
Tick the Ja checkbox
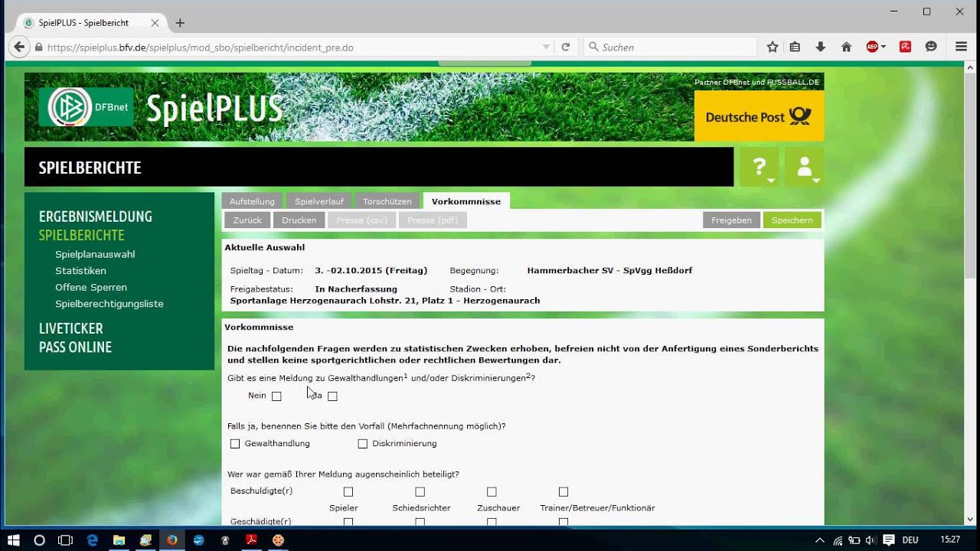(x=332, y=396)
